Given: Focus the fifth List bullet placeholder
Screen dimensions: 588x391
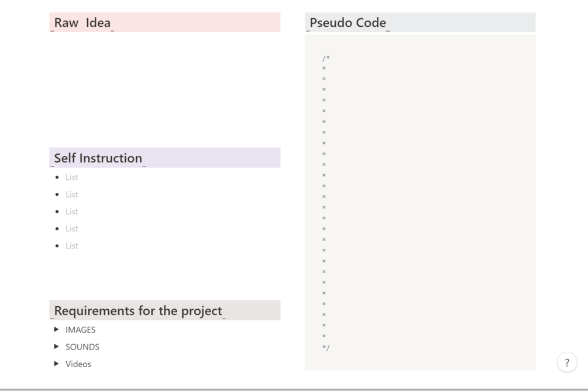Looking at the screenshot, I should [x=72, y=245].
